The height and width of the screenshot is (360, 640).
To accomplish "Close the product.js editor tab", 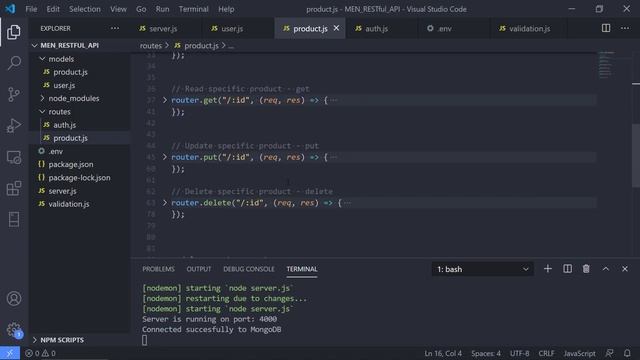I will click(336, 28).
